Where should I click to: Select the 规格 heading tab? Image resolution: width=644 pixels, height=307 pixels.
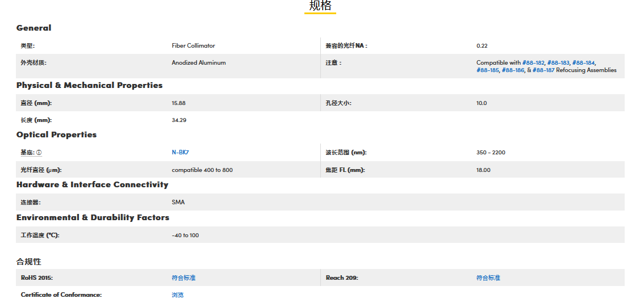320,6
